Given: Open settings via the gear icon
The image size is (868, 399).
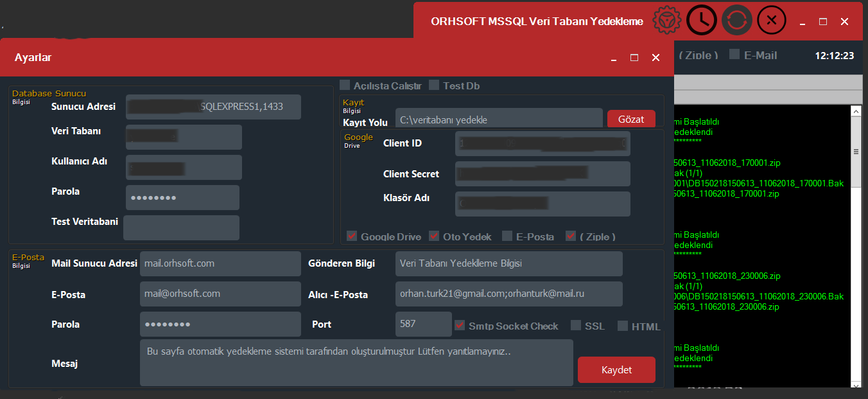Looking at the screenshot, I should [x=668, y=21].
